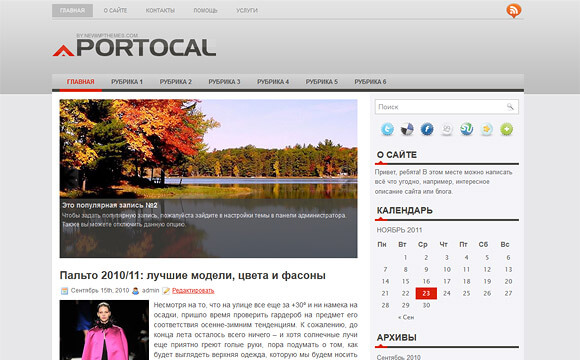Select highlighted calendar day 23
This screenshot has width=580, height=360.
pos(426,293)
